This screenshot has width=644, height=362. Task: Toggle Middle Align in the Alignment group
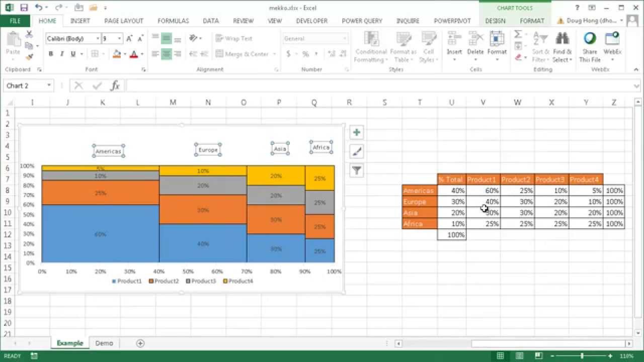tap(167, 39)
